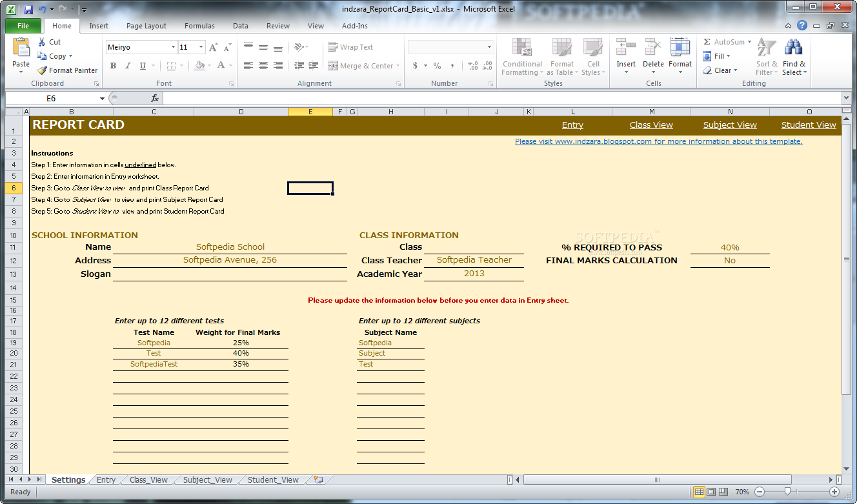Click the zoom slider handle
857x504 pixels.
(787, 492)
